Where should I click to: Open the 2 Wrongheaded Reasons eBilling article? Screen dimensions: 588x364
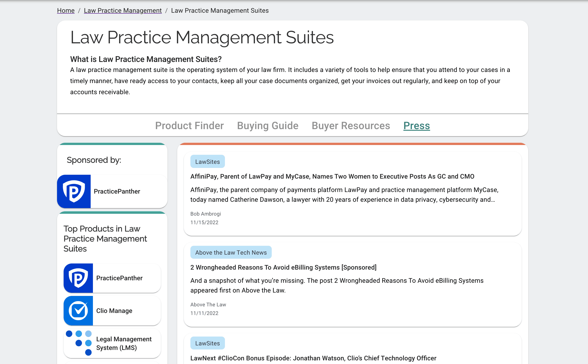(283, 267)
